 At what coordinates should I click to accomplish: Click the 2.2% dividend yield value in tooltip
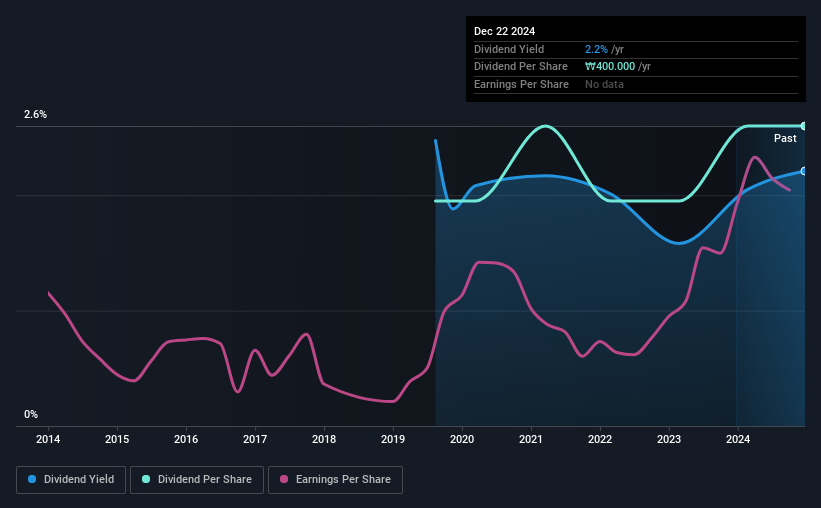point(596,49)
